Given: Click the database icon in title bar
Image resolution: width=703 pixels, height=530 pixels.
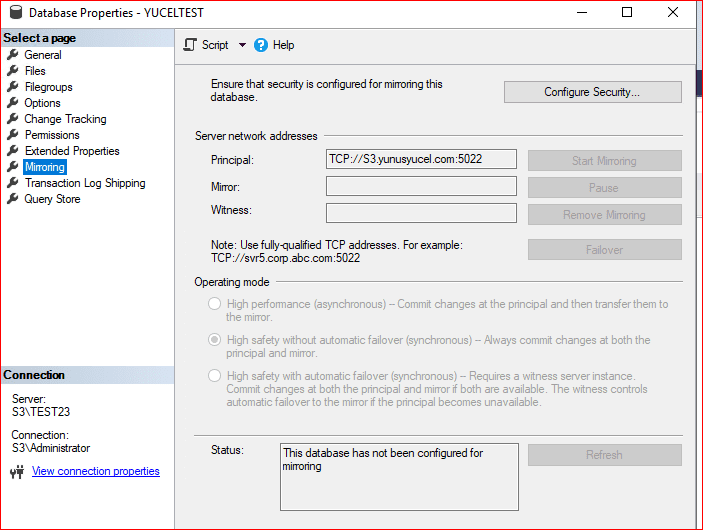Looking at the screenshot, I should click(x=14, y=13).
